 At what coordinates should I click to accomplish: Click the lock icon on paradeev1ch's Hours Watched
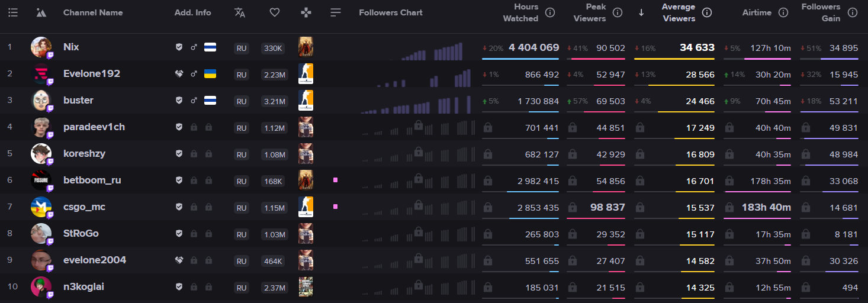click(488, 127)
